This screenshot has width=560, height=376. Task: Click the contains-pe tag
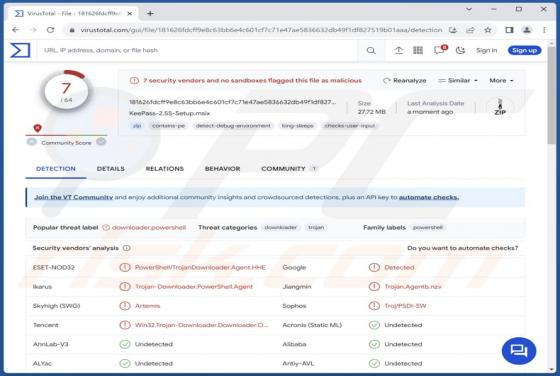tap(168, 126)
